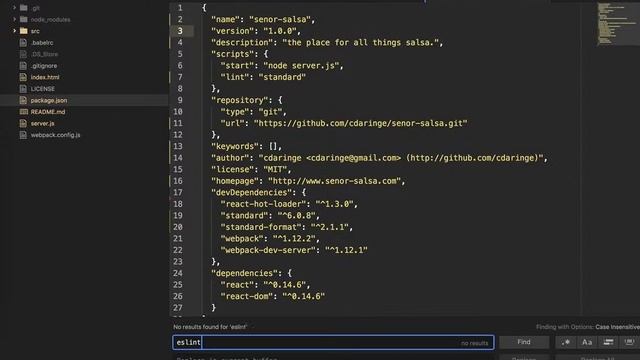Viewport: 640px width, 360px height.
Task: Open the .gitignore file
Action: pyautogui.click(x=44, y=65)
